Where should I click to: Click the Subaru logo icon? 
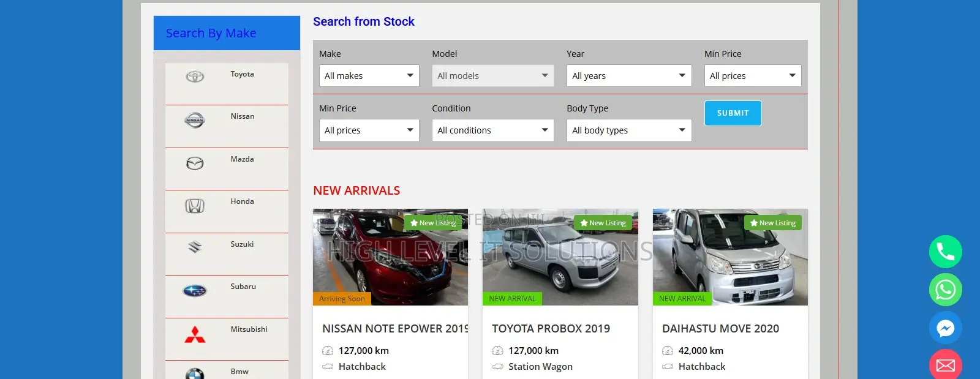click(195, 291)
